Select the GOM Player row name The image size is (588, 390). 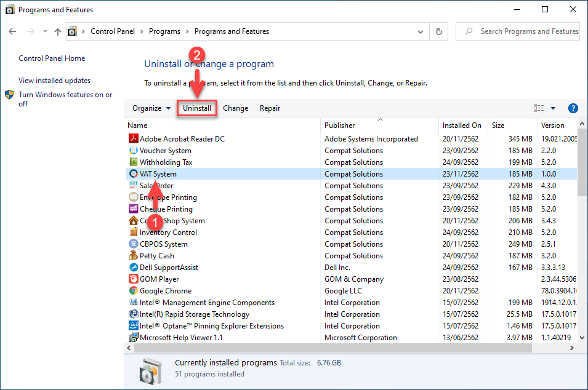pos(159,279)
